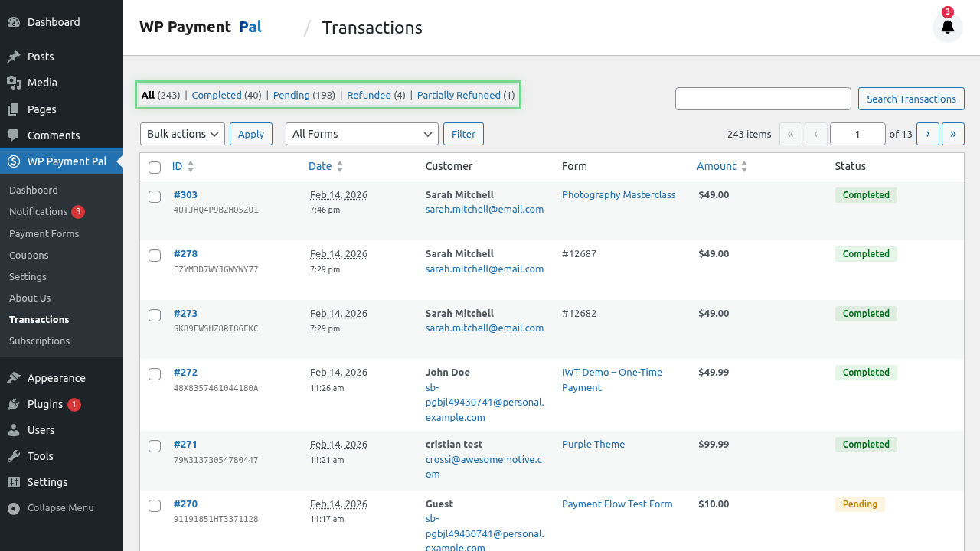Click the Comments speech bubble icon

(x=14, y=135)
